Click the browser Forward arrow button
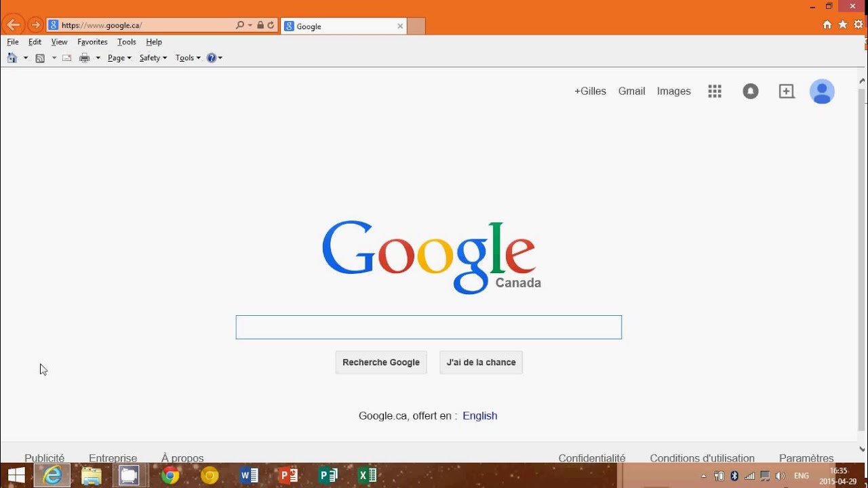 [35, 26]
